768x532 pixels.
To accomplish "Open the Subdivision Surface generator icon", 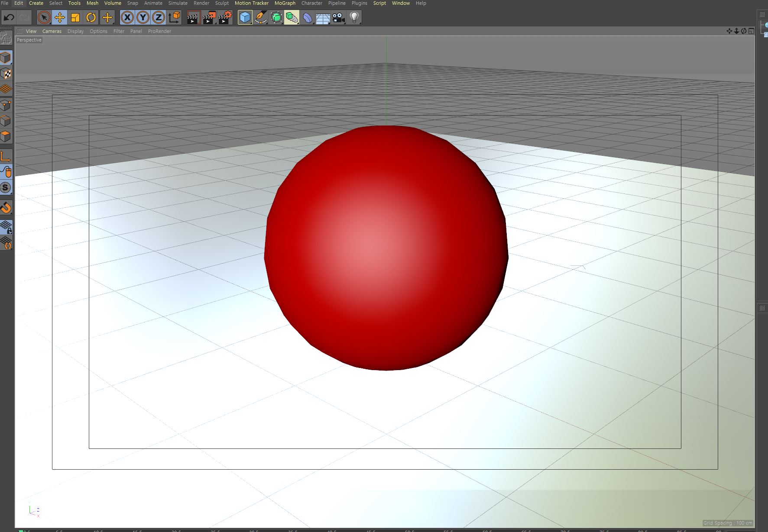I will pos(276,18).
